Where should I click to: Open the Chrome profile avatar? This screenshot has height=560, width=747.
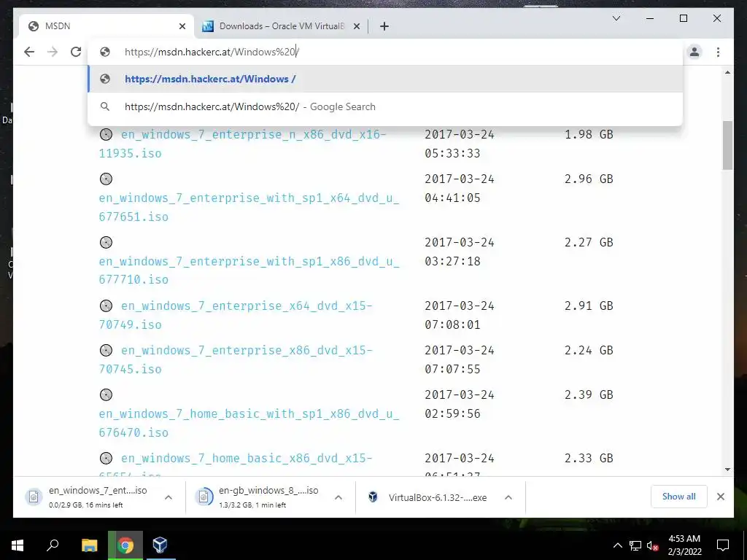694,52
